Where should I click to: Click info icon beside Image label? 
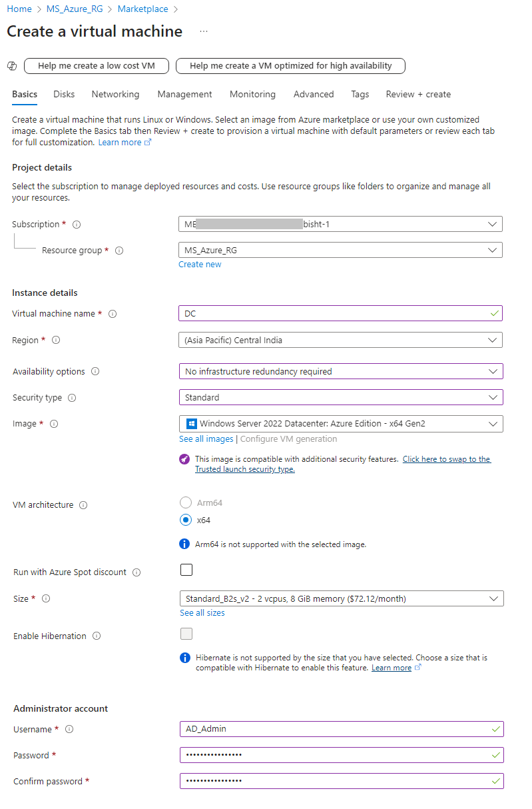tap(54, 424)
